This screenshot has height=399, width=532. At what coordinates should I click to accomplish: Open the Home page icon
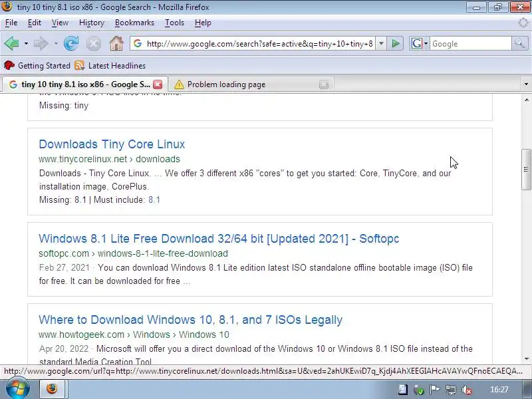click(116, 43)
